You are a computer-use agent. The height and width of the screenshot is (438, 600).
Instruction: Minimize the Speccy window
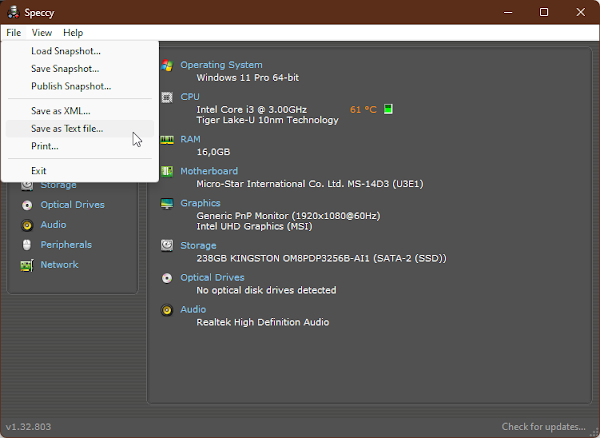508,12
